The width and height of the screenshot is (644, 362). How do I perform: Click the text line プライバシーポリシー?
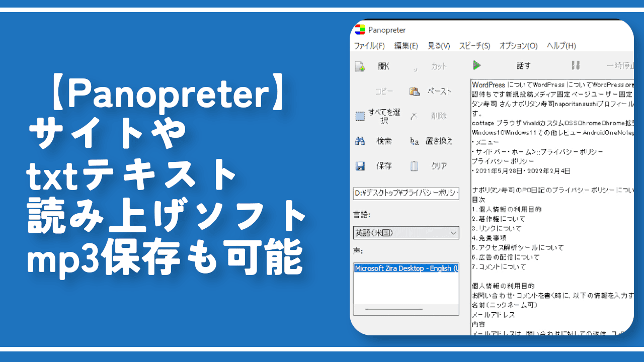click(x=503, y=161)
